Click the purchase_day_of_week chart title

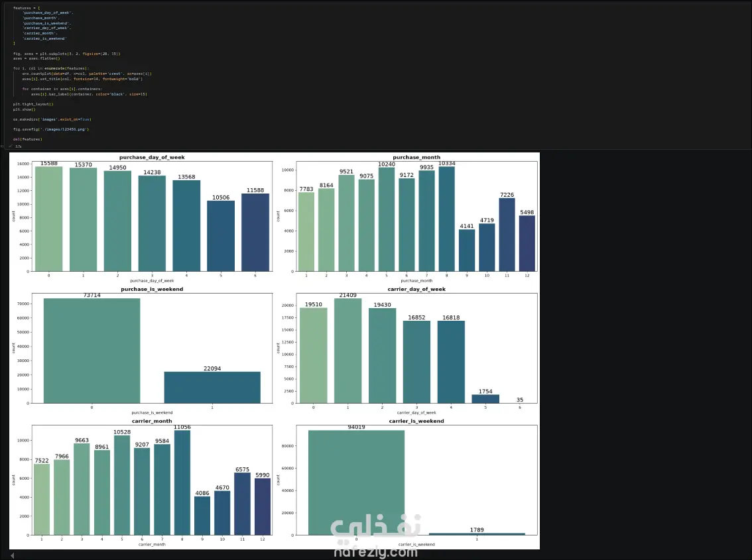coord(152,157)
